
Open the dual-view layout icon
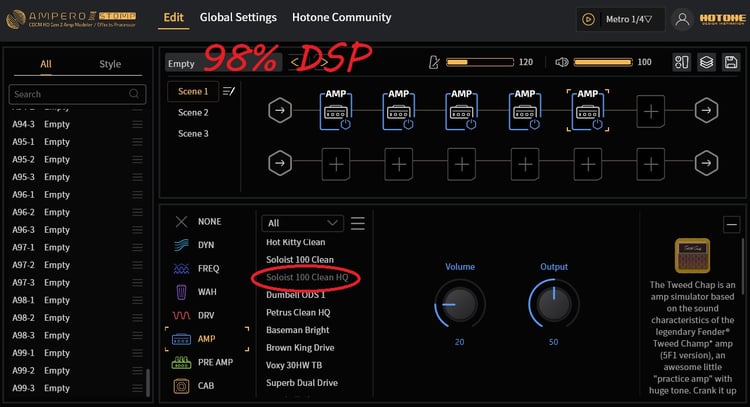click(x=682, y=62)
